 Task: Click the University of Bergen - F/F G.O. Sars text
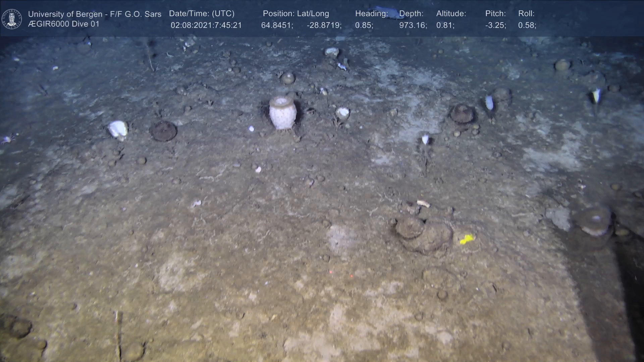tap(95, 14)
